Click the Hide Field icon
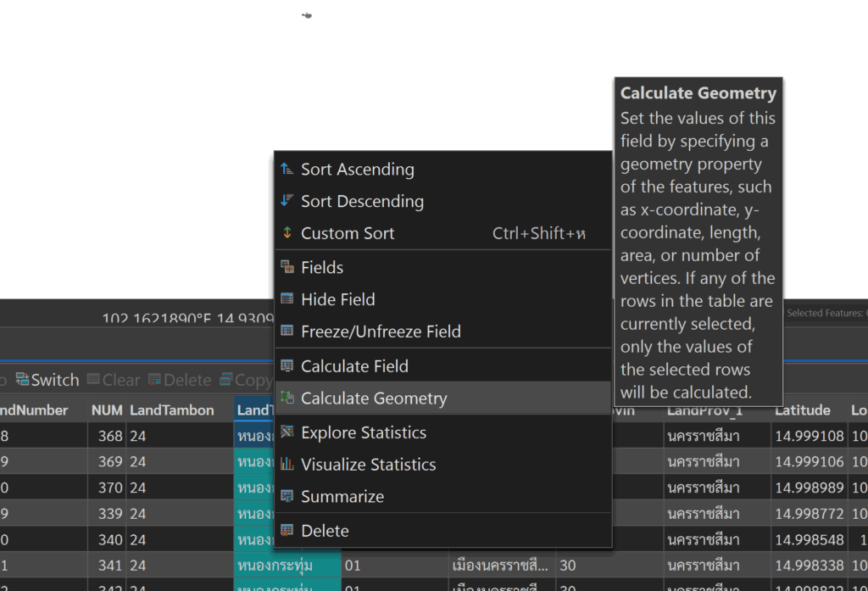This screenshot has width=868, height=591. (x=287, y=300)
